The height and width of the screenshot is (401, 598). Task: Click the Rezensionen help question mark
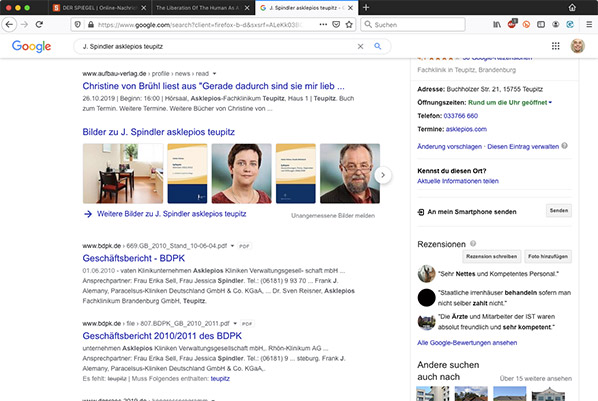coord(473,243)
